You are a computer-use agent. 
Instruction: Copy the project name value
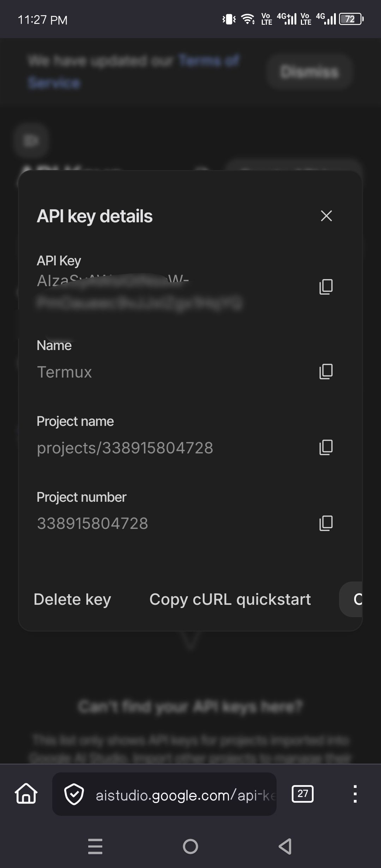click(x=326, y=447)
